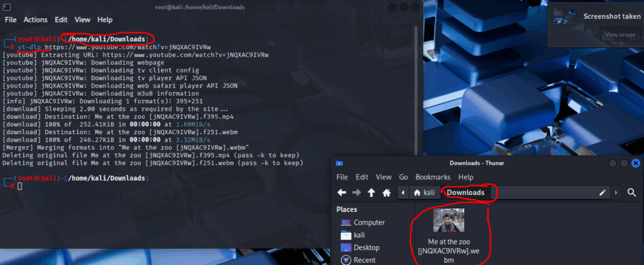Select the Me at the zoo video thumbnail
Image resolution: width=644 pixels, height=265 pixels.
point(448,220)
